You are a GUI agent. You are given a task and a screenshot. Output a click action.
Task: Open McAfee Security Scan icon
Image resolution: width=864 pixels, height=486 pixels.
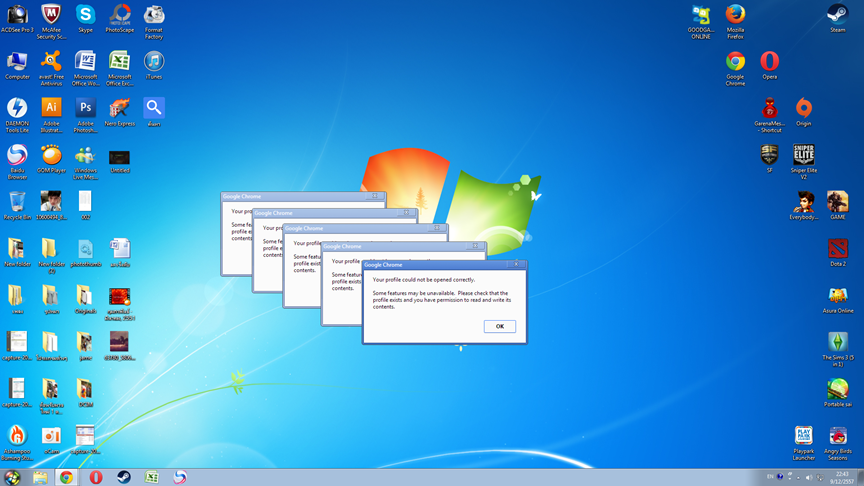51,21
